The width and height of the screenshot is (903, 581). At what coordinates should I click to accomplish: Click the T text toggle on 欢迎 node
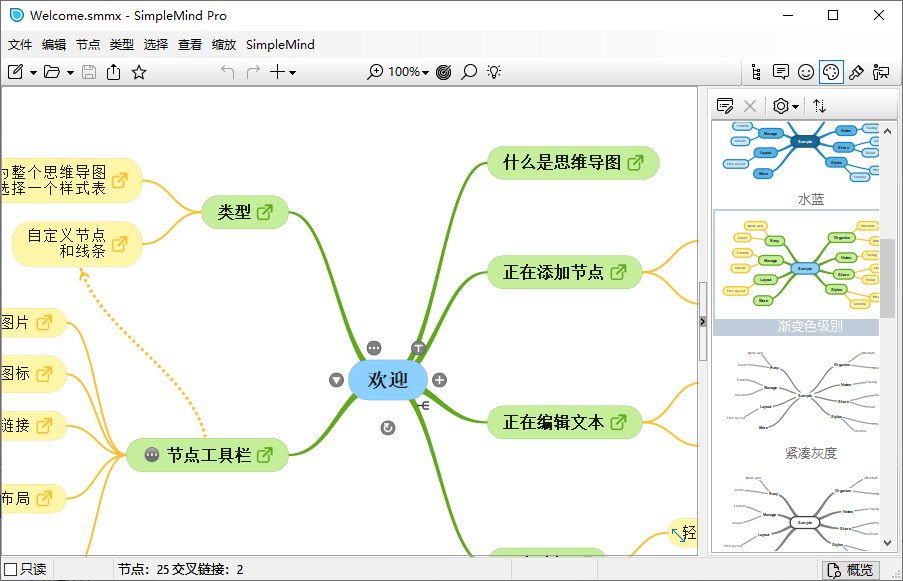pyautogui.click(x=418, y=348)
